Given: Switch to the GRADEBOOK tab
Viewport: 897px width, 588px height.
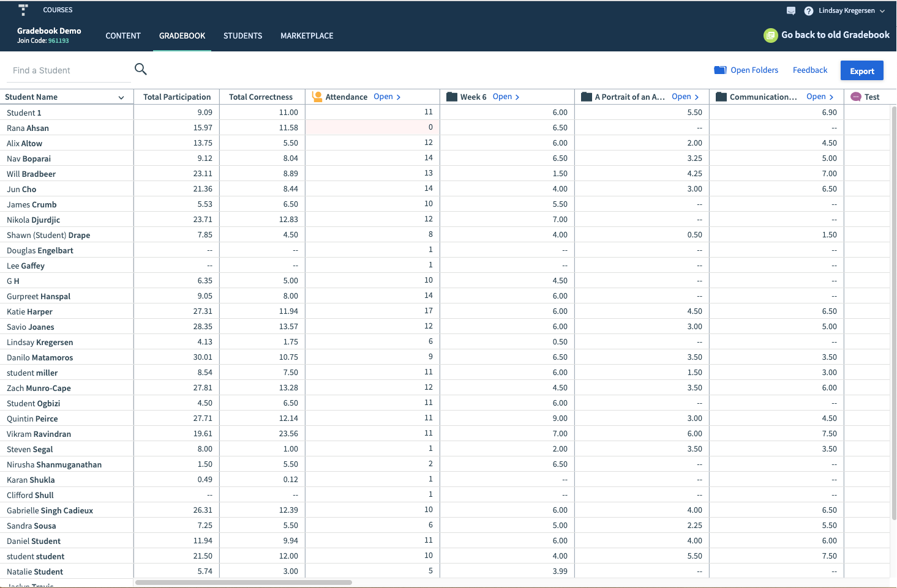Looking at the screenshot, I should point(182,36).
